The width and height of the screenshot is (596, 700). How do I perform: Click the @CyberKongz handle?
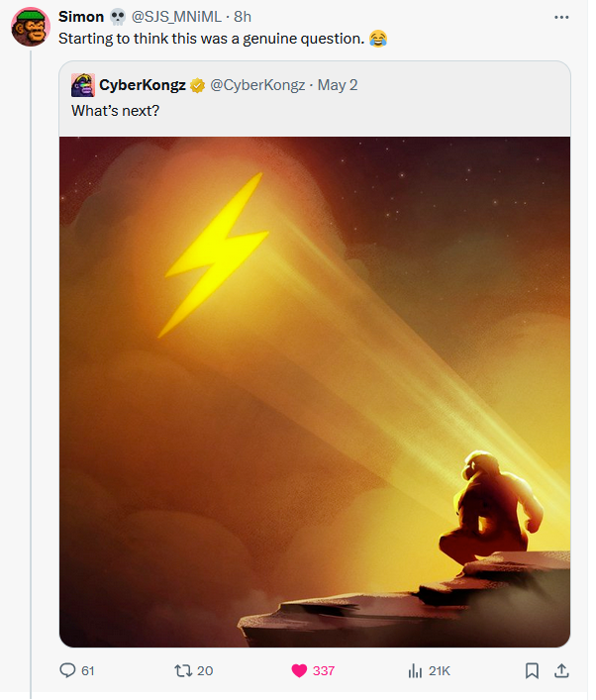254,85
